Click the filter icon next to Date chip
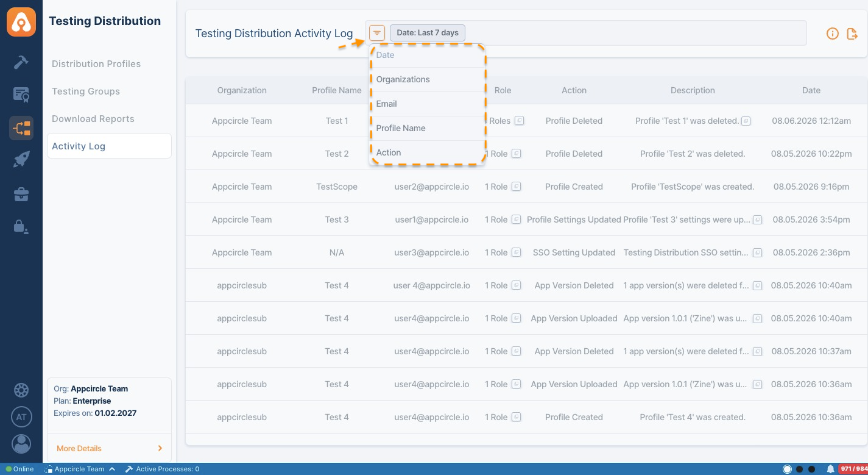 pos(377,33)
